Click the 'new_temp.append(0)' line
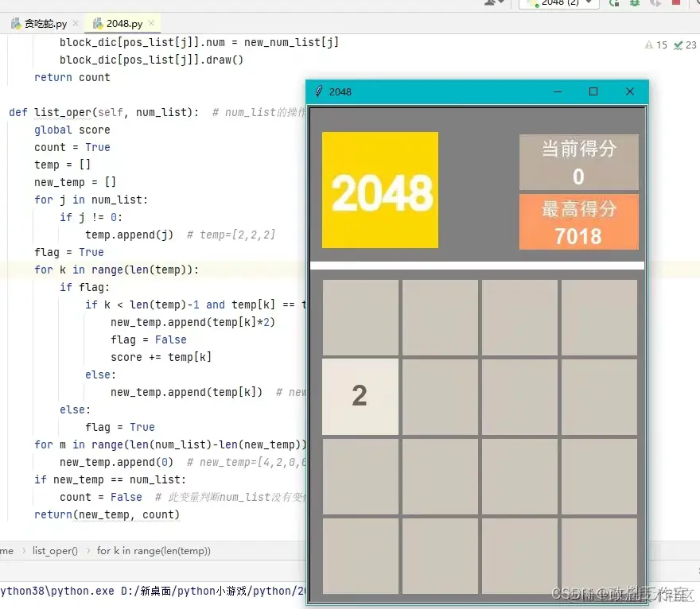This screenshot has width=700, height=609. point(116,462)
